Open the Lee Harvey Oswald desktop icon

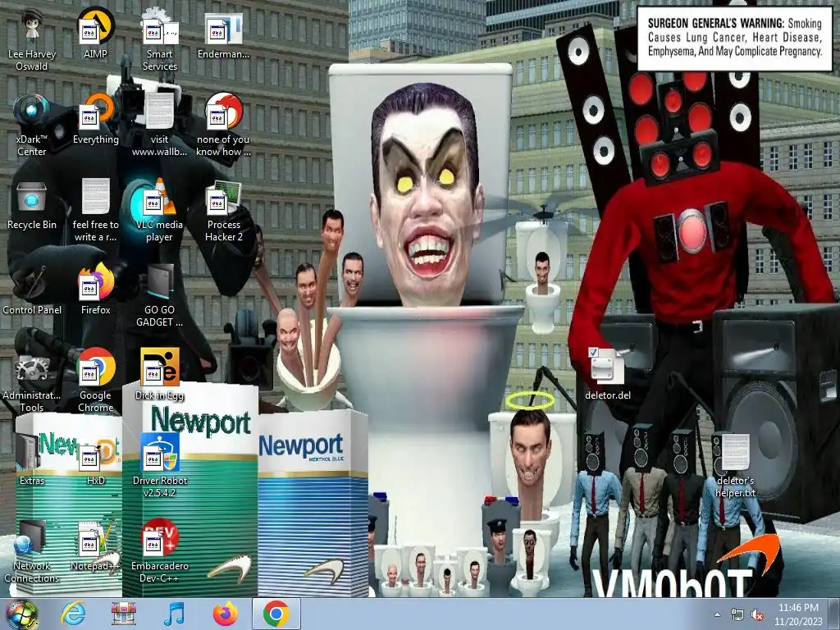32,39
